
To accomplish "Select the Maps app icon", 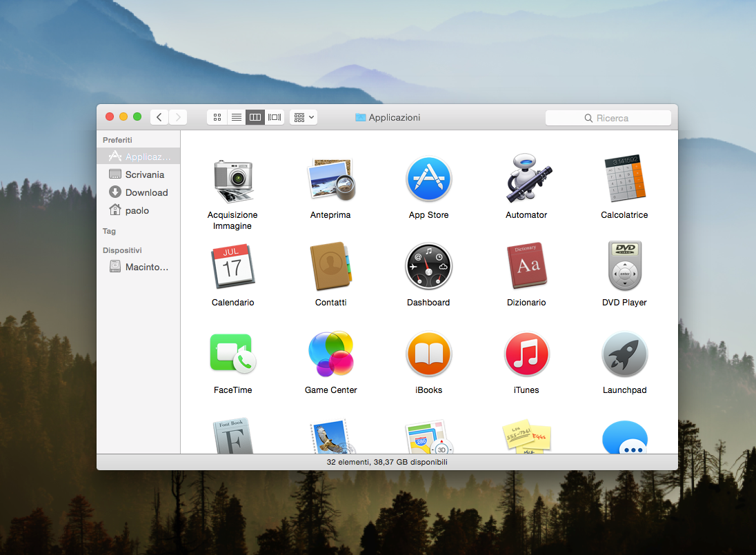I will point(428,436).
